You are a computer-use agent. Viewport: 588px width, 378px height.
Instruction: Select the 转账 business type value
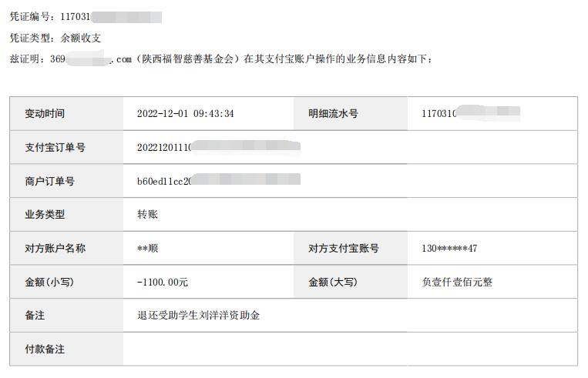click(147, 214)
